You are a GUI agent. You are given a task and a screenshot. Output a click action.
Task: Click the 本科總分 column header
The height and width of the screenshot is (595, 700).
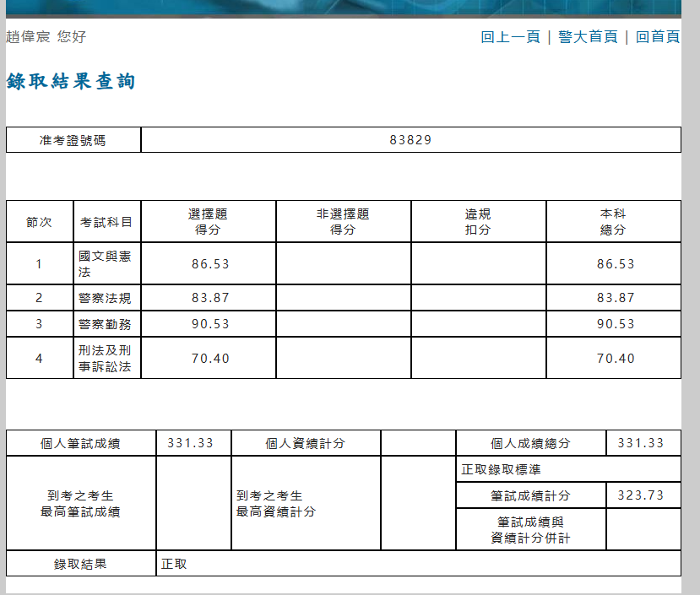pyautogui.click(x=613, y=222)
